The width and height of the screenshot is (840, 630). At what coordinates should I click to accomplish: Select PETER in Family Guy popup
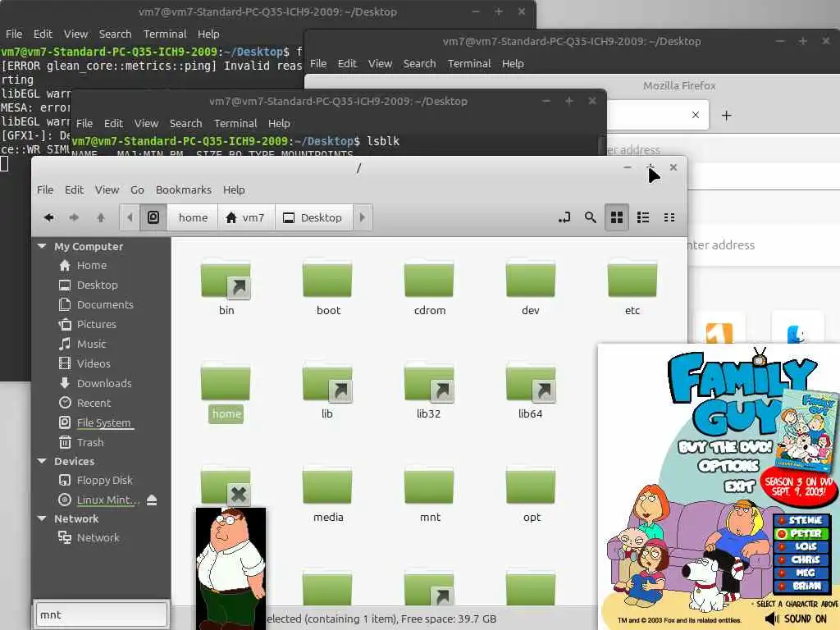(801, 533)
